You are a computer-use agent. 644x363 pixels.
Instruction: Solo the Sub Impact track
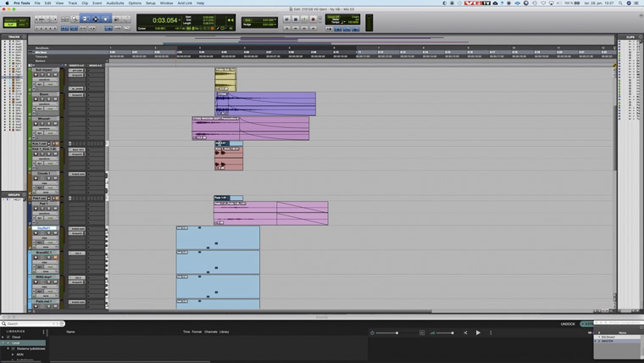pos(48,75)
